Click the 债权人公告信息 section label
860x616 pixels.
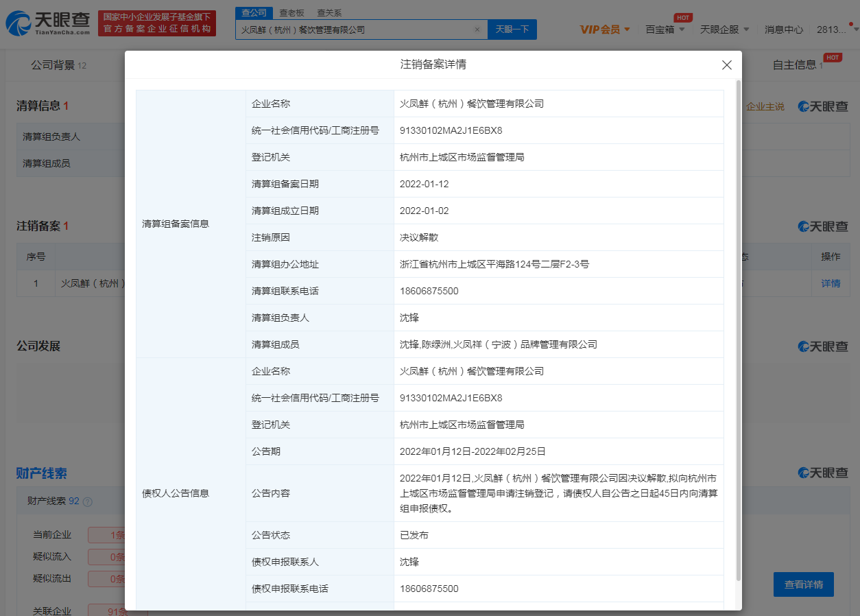click(x=176, y=493)
